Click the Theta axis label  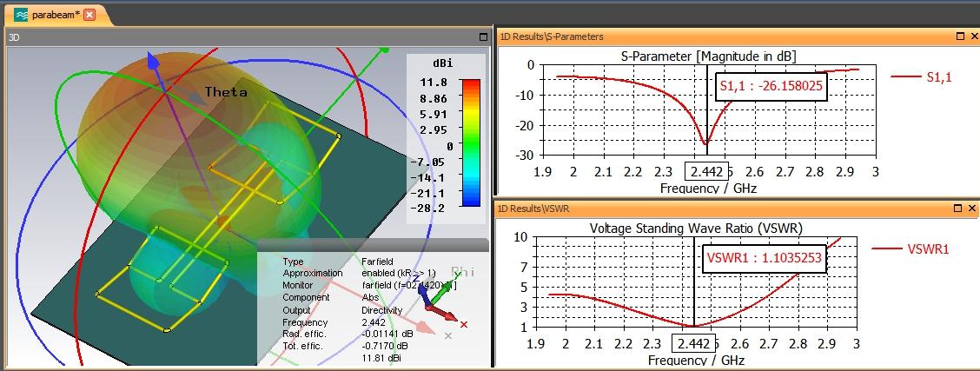tap(226, 92)
